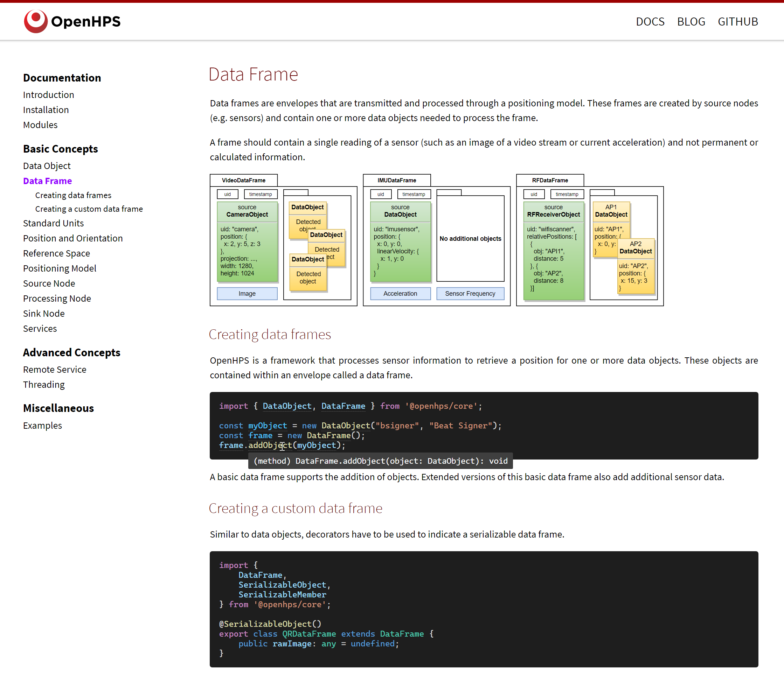Open Reference Space page

57,253
